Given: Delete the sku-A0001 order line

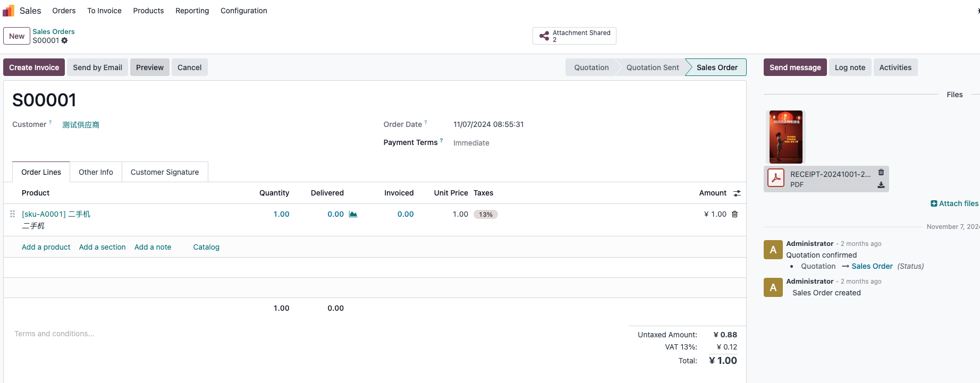Looking at the screenshot, I should (735, 214).
